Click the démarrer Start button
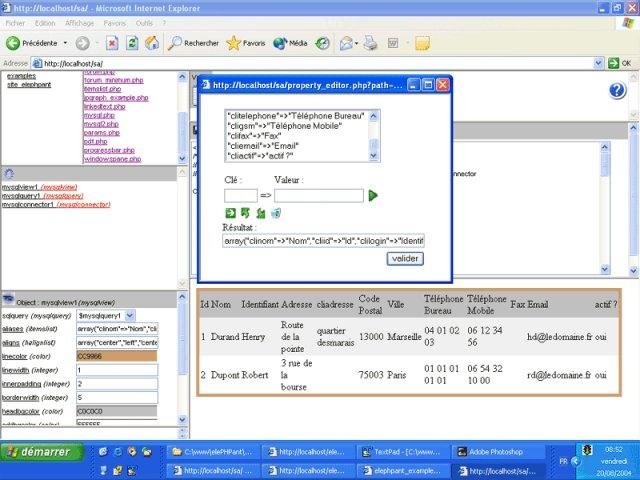The width and height of the screenshot is (640, 480). point(36,453)
